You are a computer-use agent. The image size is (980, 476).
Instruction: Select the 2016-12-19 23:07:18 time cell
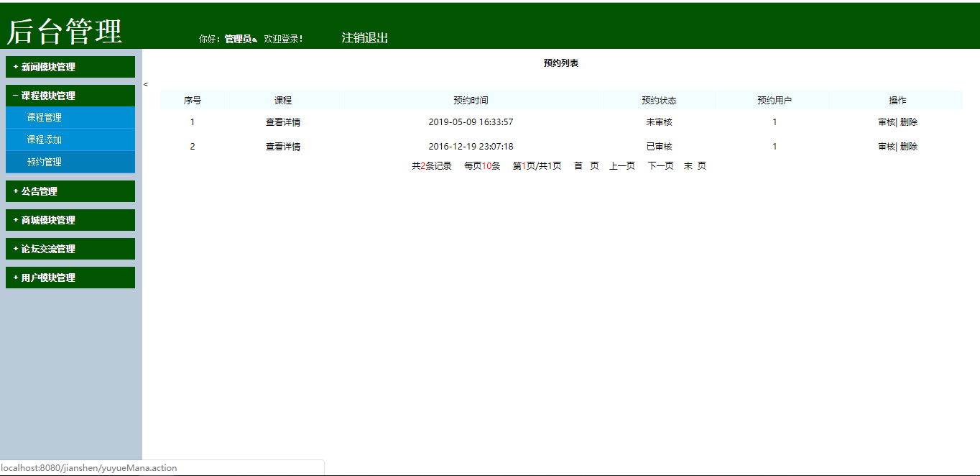[x=471, y=147]
